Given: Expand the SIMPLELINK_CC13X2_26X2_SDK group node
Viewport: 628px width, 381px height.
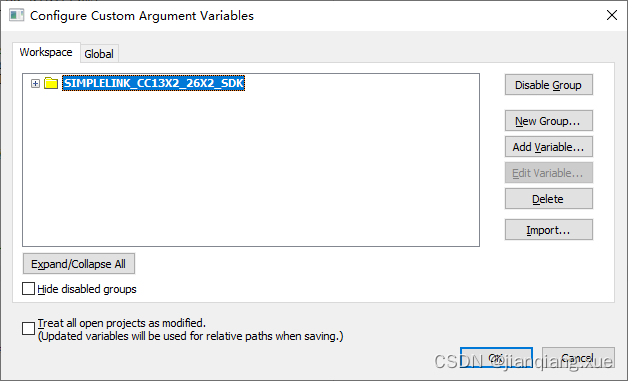Looking at the screenshot, I should click(35, 83).
